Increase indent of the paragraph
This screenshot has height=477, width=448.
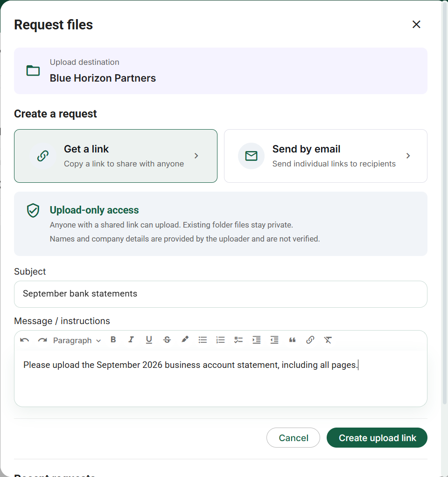257,340
